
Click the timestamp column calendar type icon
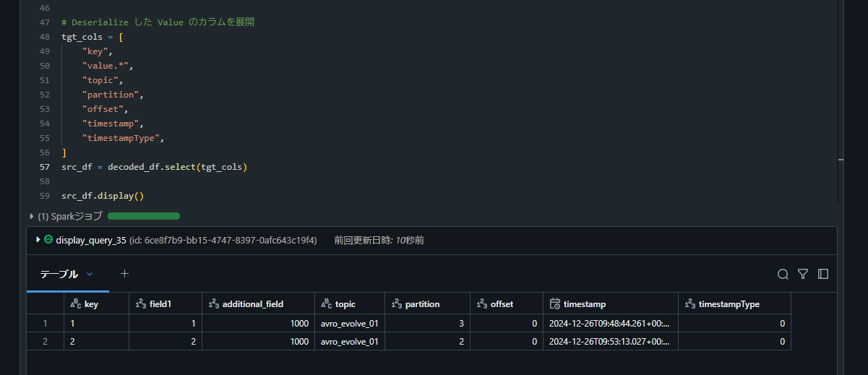(x=555, y=304)
